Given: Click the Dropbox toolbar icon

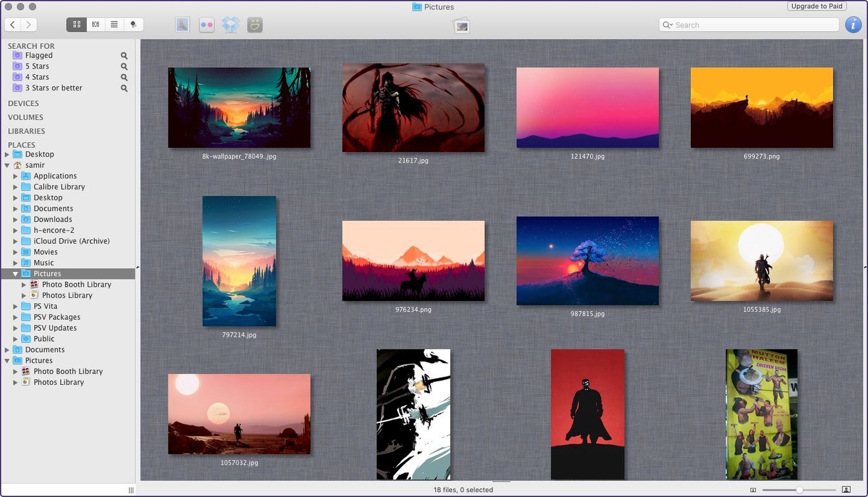Looking at the screenshot, I should point(231,25).
